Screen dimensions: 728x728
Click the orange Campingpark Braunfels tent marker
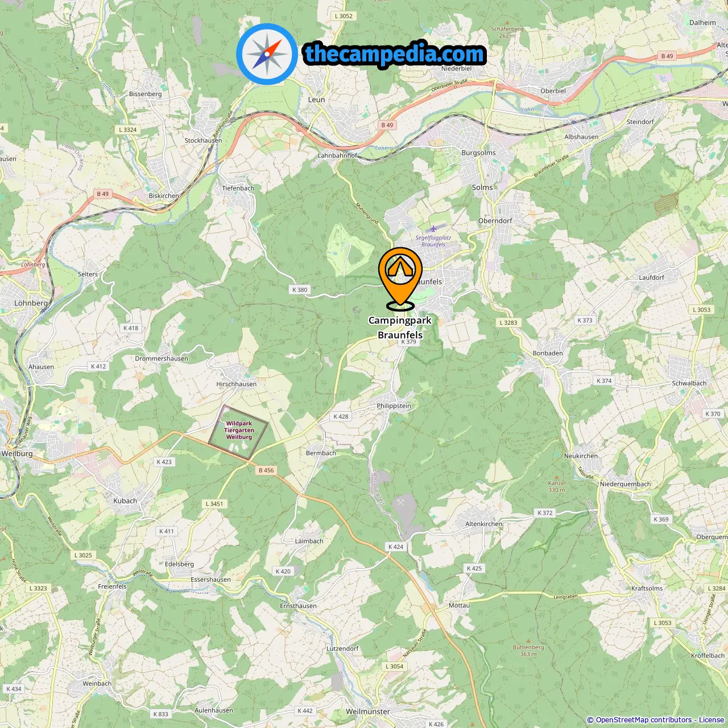(400, 278)
